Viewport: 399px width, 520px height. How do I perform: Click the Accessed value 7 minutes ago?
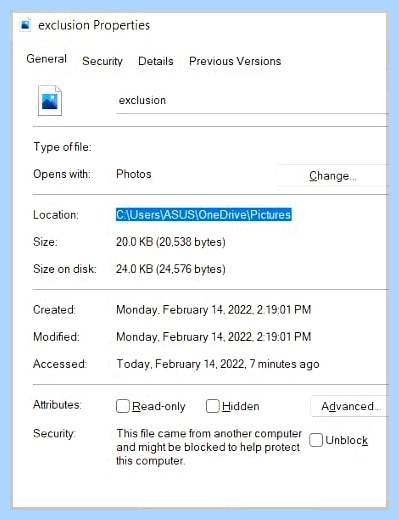218,364
